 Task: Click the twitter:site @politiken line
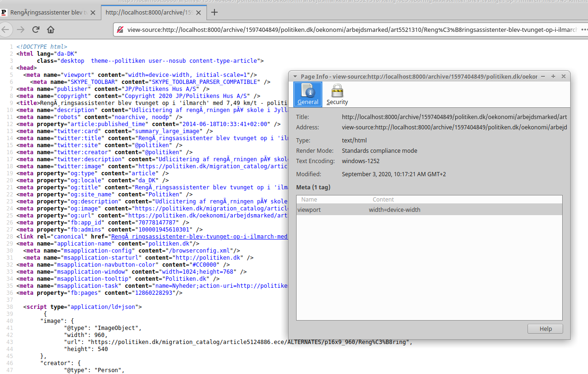tap(105, 145)
